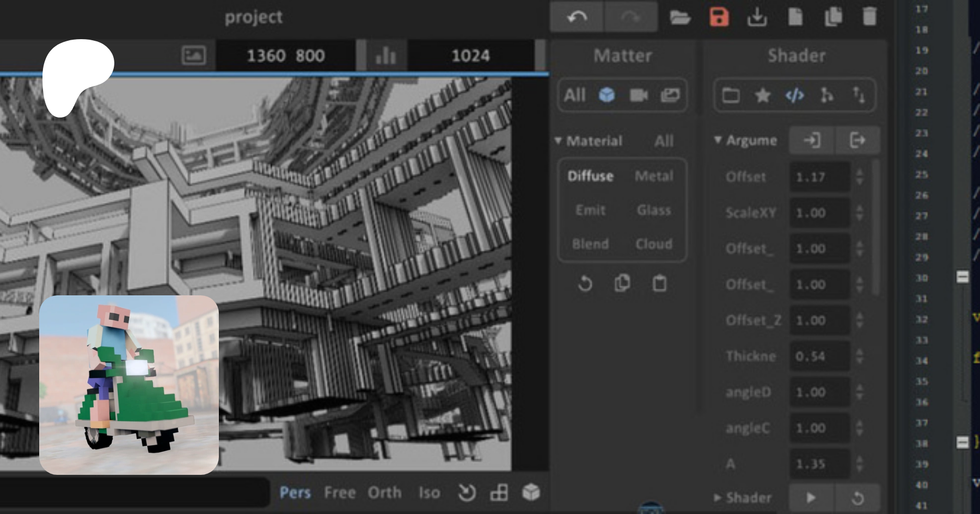Viewport: 980px width, 514px height.
Task: Select the Iso camera mode
Action: click(x=429, y=493)
